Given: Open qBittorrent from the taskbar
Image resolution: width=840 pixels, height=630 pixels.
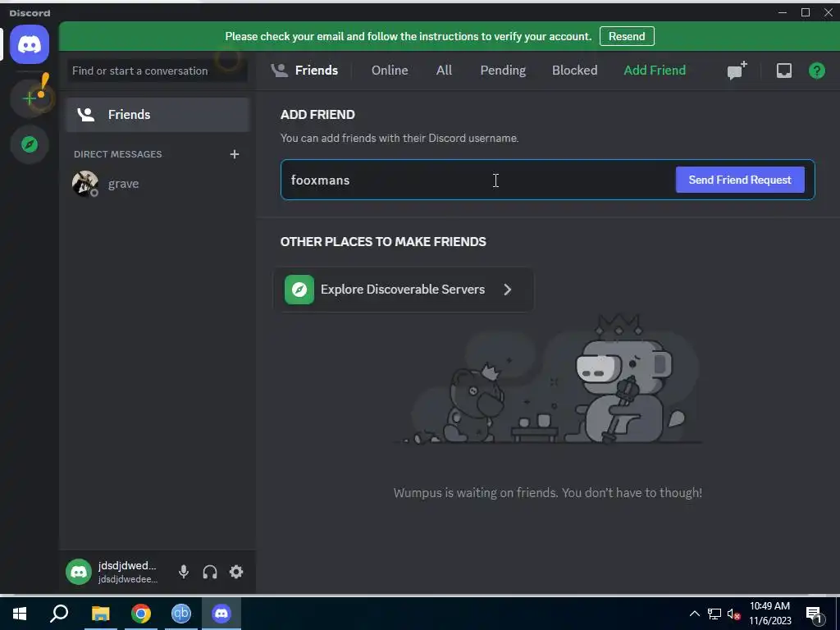Looking at the screenshot, I should point(181,614).
